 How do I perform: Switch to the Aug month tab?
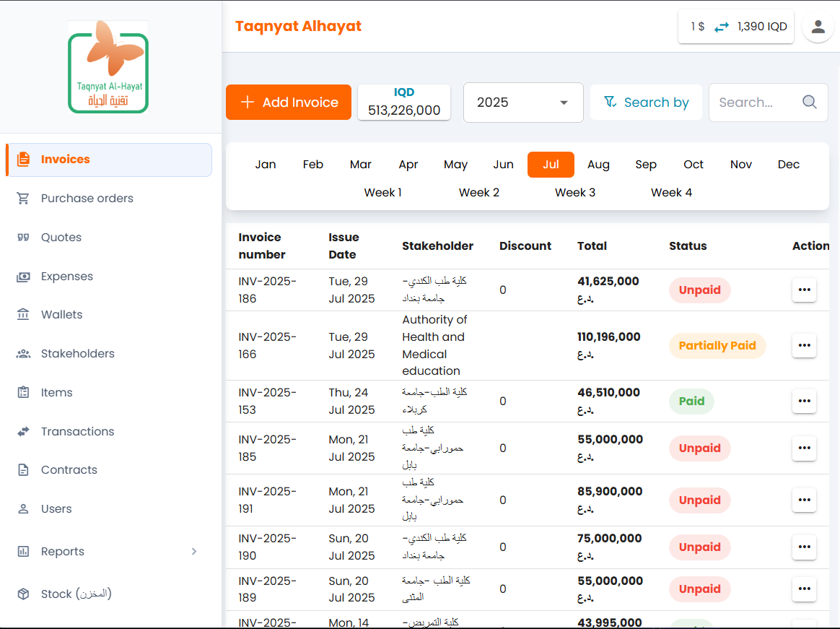click(x=598, y=165)
